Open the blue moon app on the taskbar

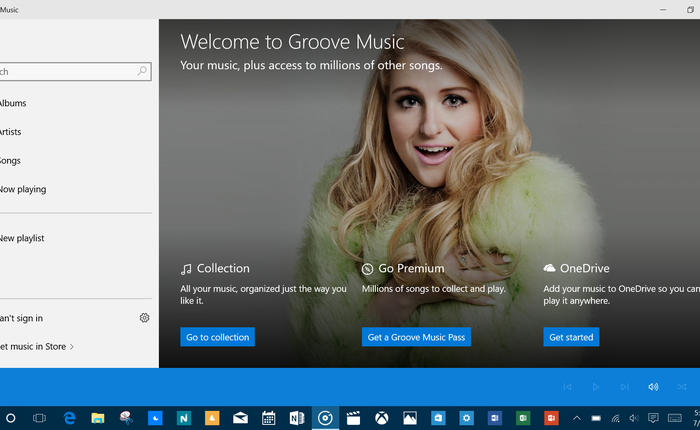[x=155, y=418]
